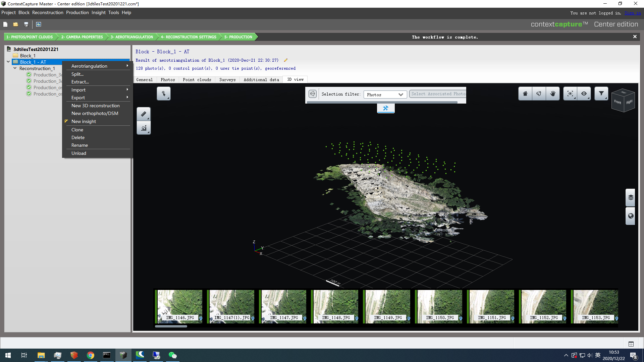Image resolution: width=644 pixels, height=362 pixels.
Task: Expand the Export submenu
Action: click(x=97, y=98)
